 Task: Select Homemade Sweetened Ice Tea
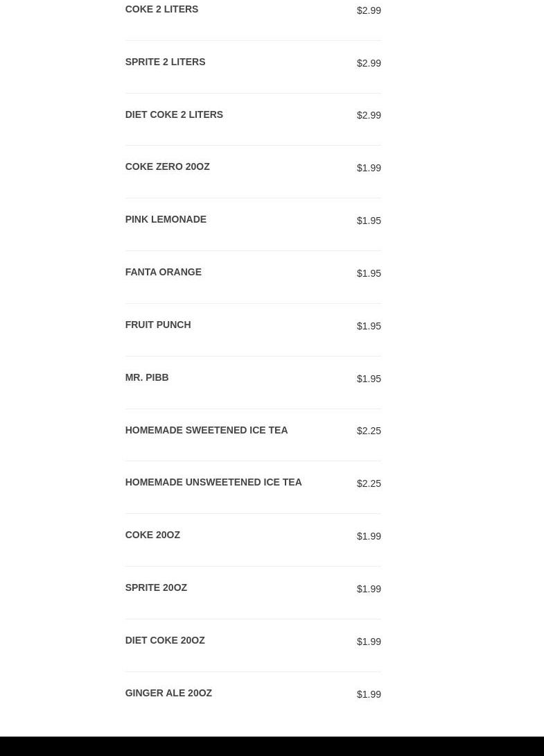point(206,431)
